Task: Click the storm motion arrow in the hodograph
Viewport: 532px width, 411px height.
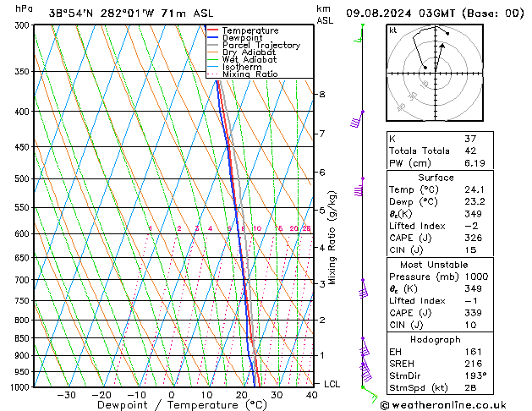Action: click(x=439, y=57)
